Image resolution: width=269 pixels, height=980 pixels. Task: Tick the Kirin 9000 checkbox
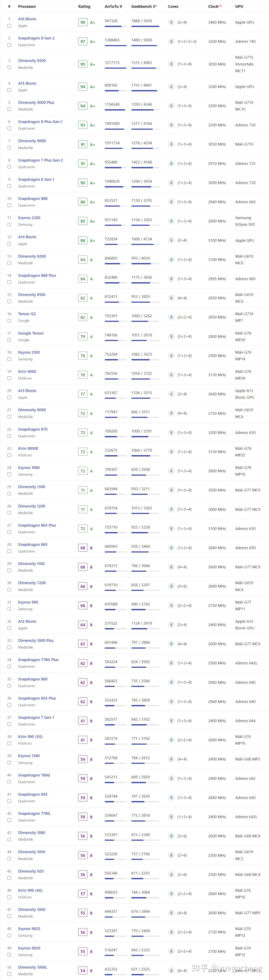click(x=9, y=378)
